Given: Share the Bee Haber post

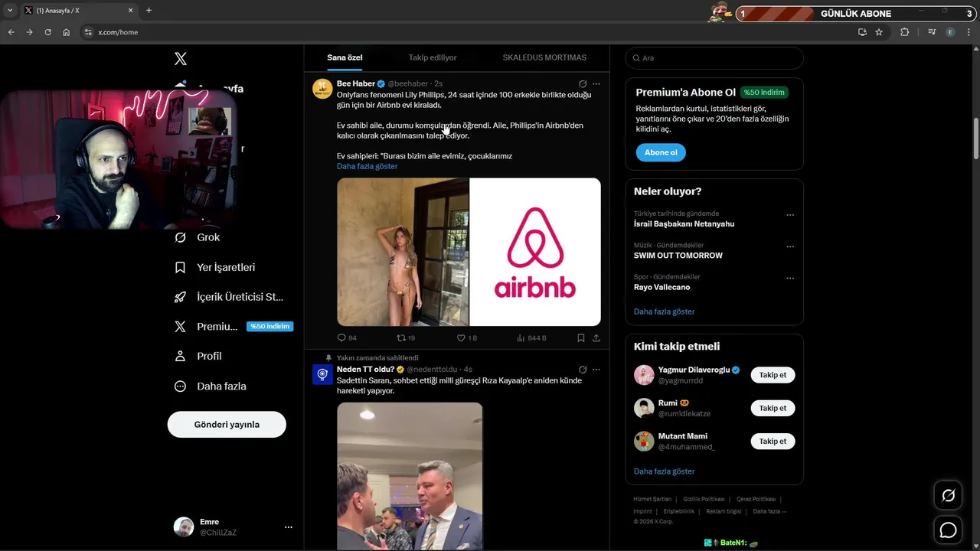Looking at the screenshot, I should coord(596,337).
